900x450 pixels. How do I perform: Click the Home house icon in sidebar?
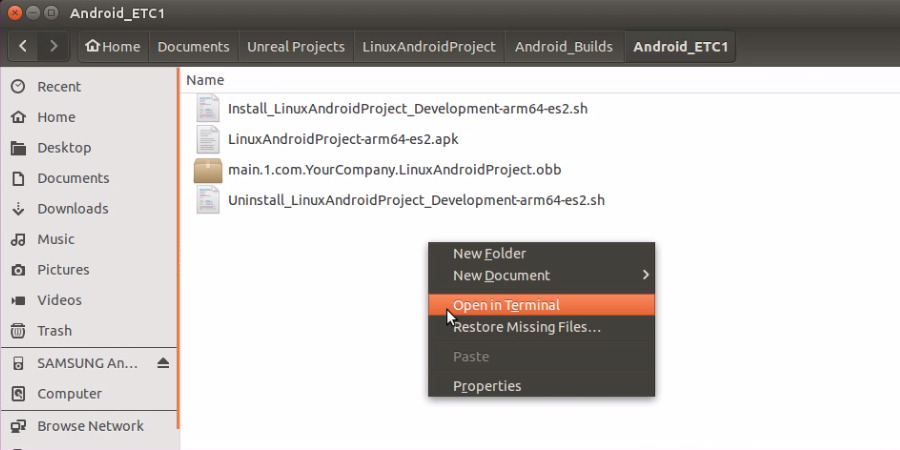click(x=18, y=117)
